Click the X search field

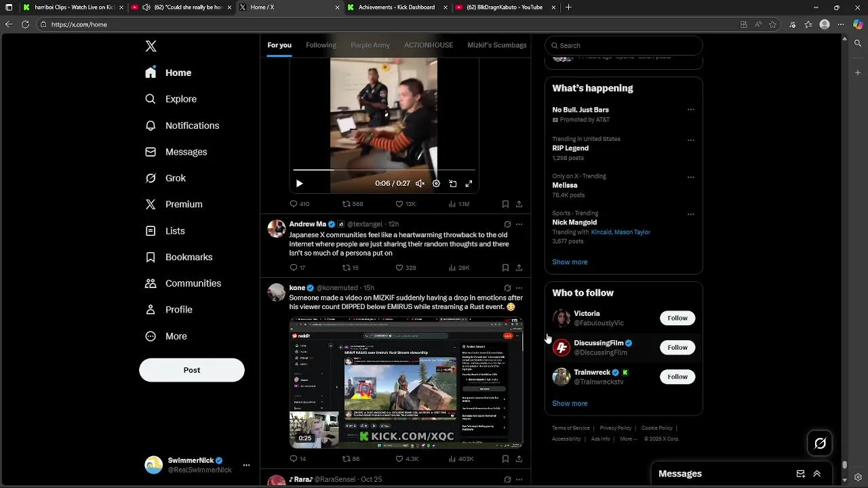click(624, 45)
